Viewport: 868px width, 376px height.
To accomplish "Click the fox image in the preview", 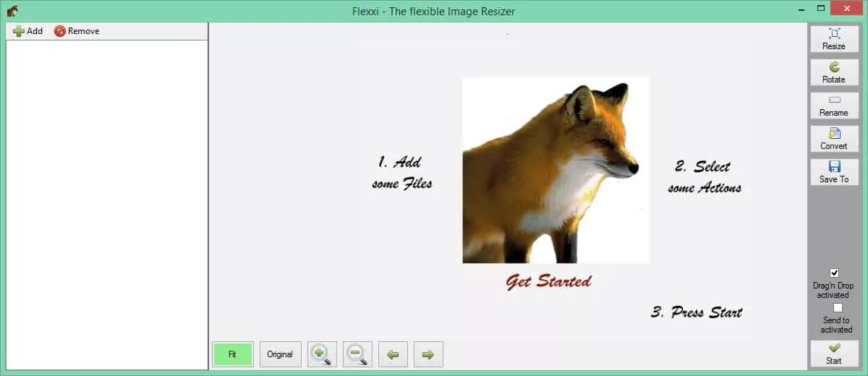I will pyautogui.click(x=556, y=170).
